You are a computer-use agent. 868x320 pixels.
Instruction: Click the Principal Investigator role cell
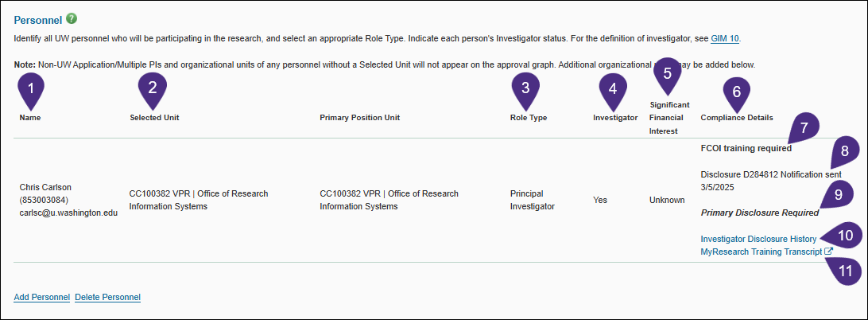(532, 200)
